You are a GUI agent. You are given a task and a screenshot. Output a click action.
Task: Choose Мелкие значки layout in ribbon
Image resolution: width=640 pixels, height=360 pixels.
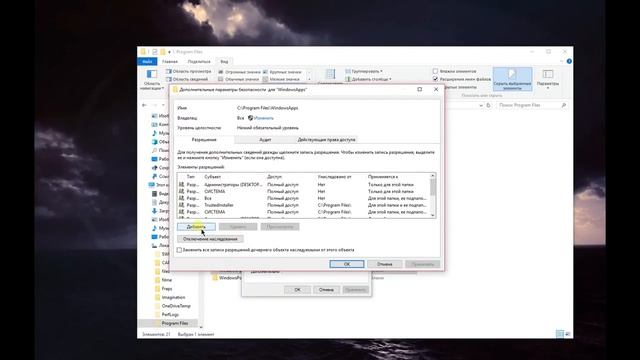click(x=281, y=79)
